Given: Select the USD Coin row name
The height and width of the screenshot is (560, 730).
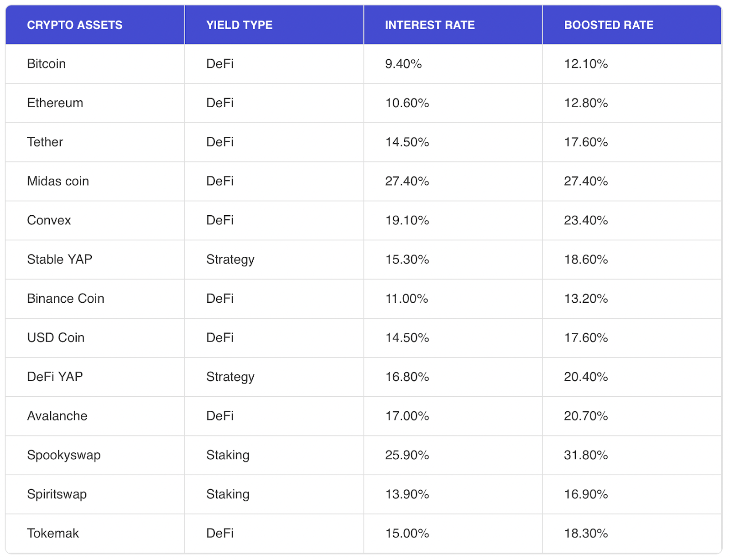Looking at the screenshot, I should [56, 338].
